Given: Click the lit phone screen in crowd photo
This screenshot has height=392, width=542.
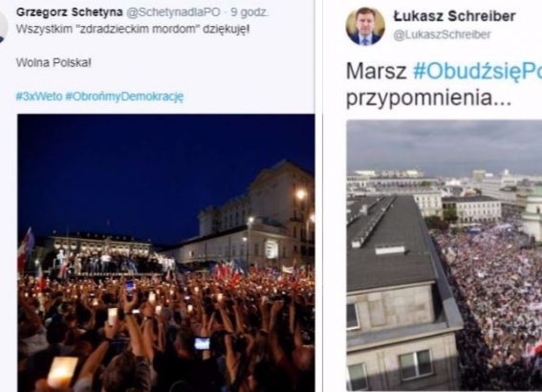Looking at the screenshot, I should [202, 343].
